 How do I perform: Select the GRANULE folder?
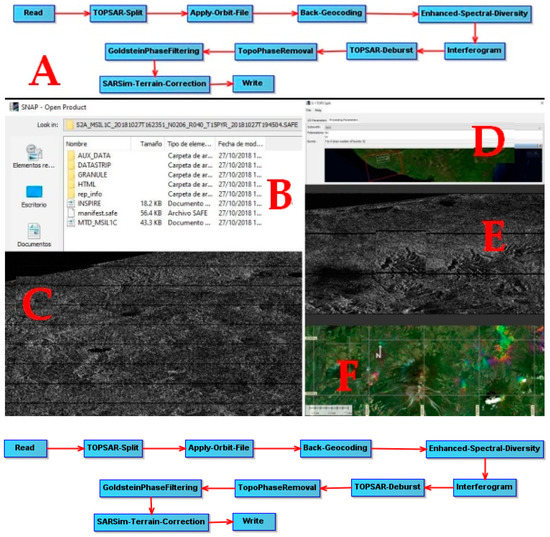[92, 175]
